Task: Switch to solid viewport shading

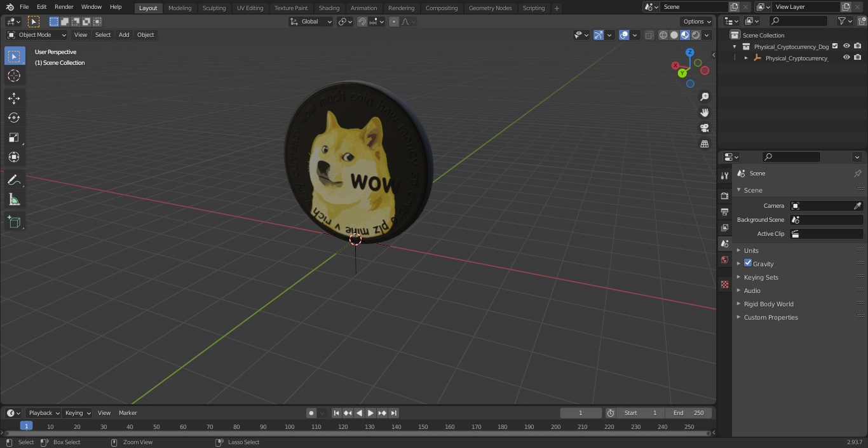Action: 674,35
